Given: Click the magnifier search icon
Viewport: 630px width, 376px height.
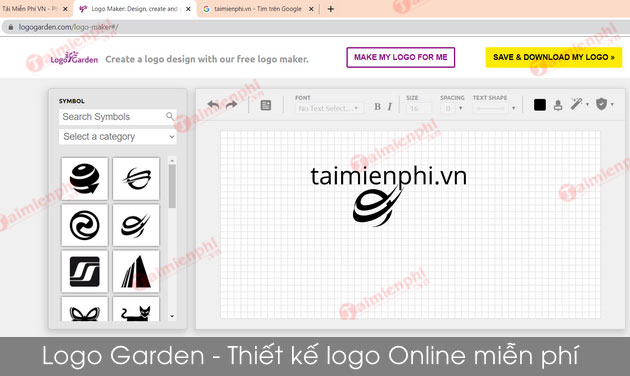Looking at the screenshot, I should pyautogui.click(x=170, y=116).
